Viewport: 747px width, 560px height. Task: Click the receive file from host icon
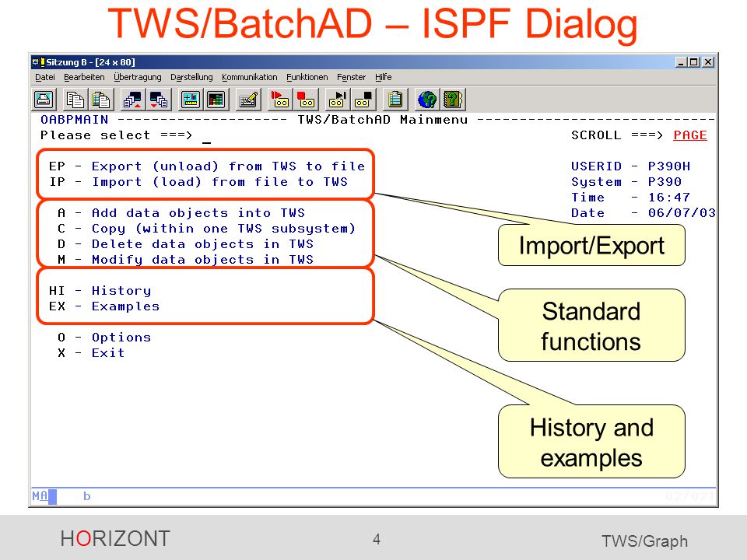click(x=158, y=100)
